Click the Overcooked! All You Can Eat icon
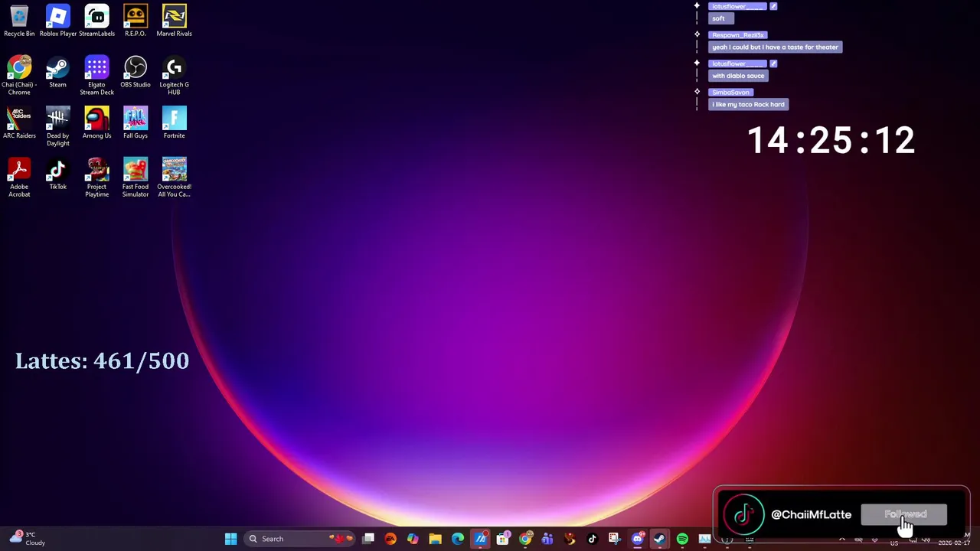 pos(174,178)
